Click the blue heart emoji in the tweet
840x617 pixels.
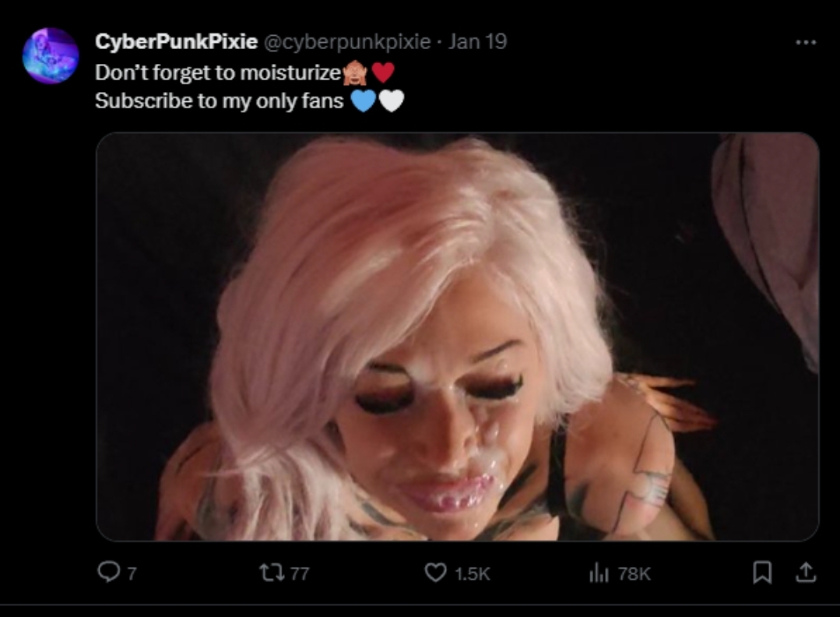click(x=364, y=100)
